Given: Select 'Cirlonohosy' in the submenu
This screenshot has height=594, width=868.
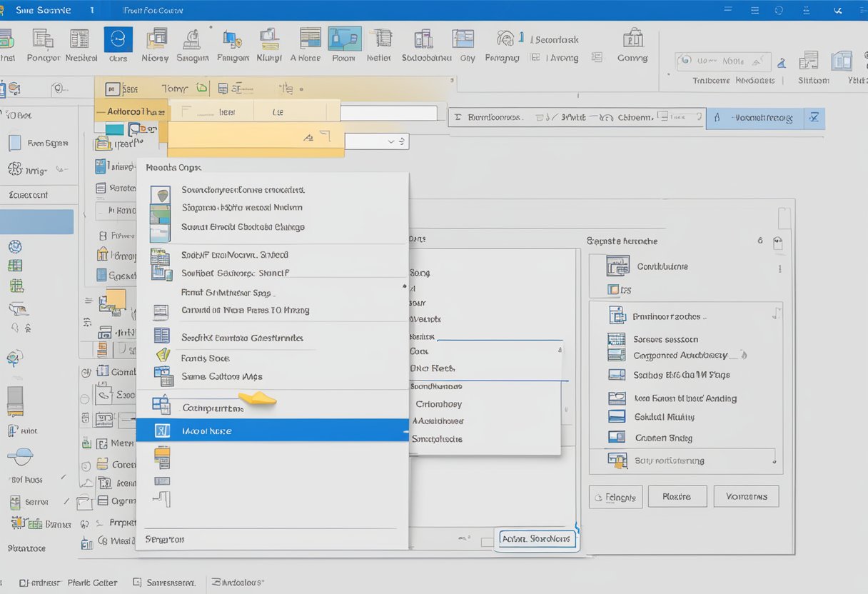Looking at the screenshot, I should [x=439, y=404].
